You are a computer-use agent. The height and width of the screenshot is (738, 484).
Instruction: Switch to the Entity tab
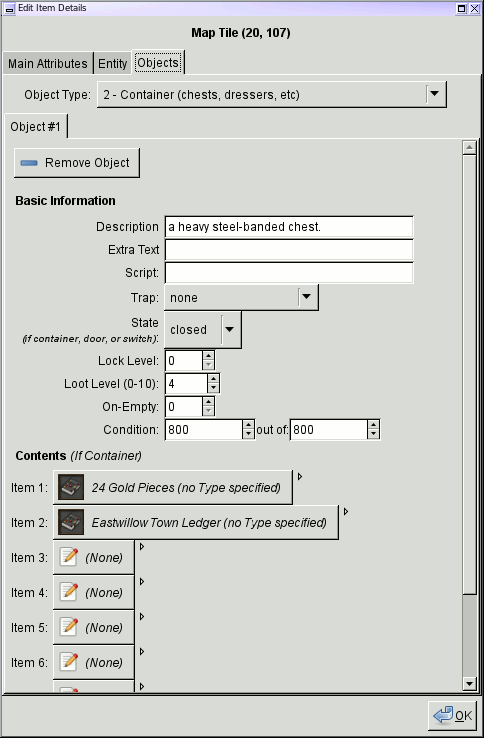113,64
